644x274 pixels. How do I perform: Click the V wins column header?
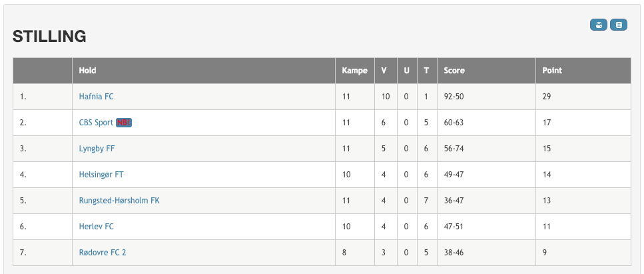(386, 71)
